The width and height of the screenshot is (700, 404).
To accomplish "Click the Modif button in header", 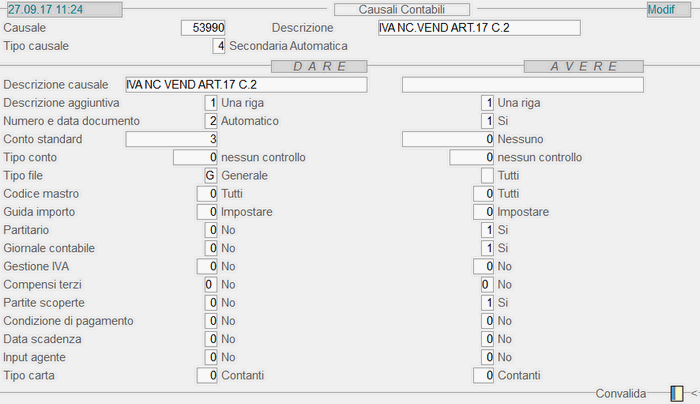I will pyautogui.click(x=661, y=9).
